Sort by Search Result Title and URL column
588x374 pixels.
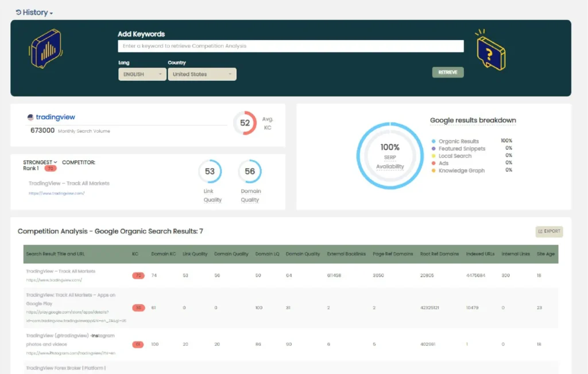pyautogui.click(x=55, y=254)
